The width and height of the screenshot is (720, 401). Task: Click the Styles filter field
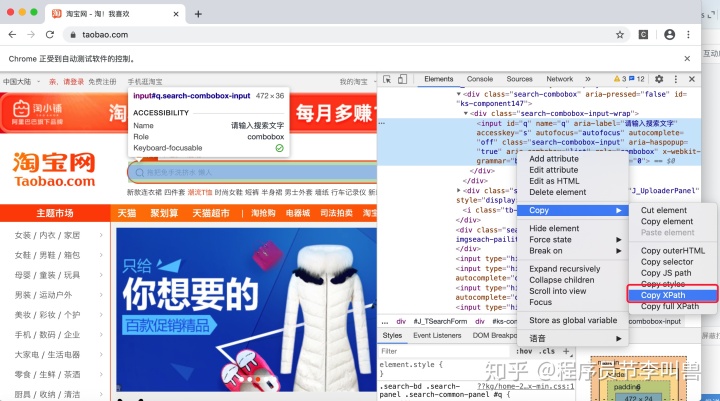tap(445, 351)
